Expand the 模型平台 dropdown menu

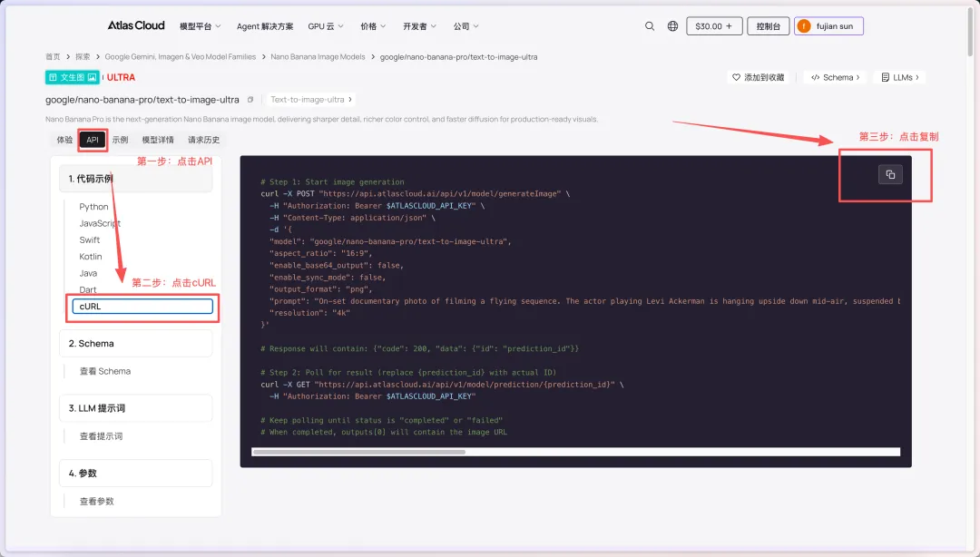(x=200, y=26)
